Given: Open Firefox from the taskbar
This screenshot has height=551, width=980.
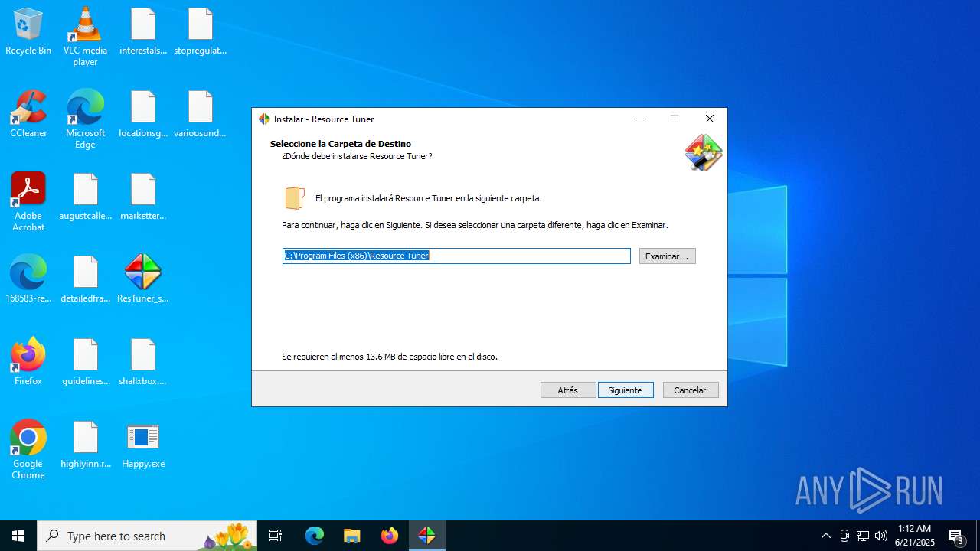Looking at the screenshot, I should pos(390,536).
